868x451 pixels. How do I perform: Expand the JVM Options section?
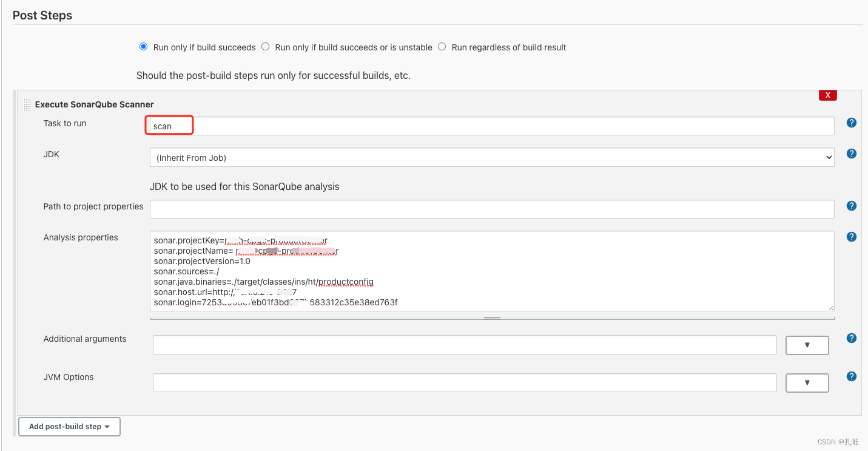point(807,382)
